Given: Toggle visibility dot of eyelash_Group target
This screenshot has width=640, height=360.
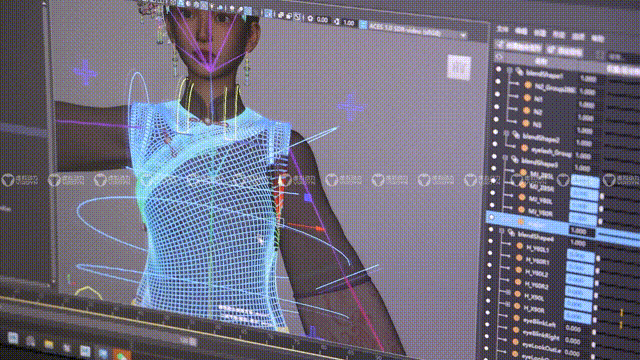Looking at the screenshot, I should point(495,144).
